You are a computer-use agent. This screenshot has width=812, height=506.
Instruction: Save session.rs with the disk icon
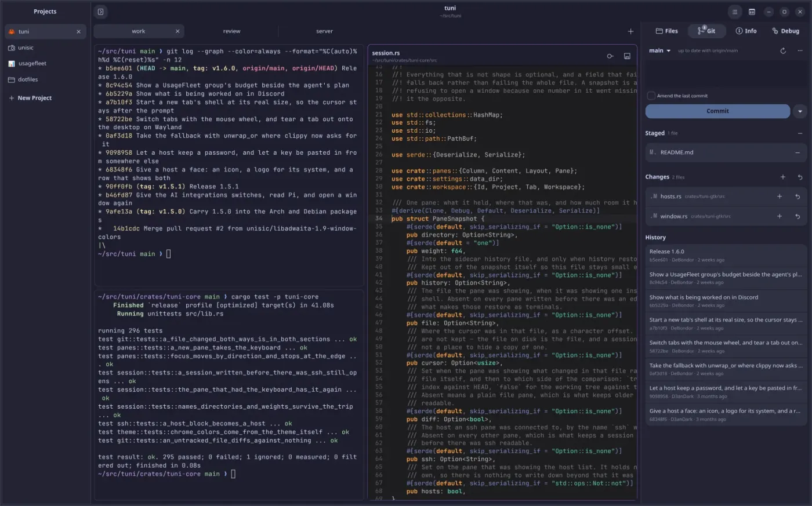point(627,56)
